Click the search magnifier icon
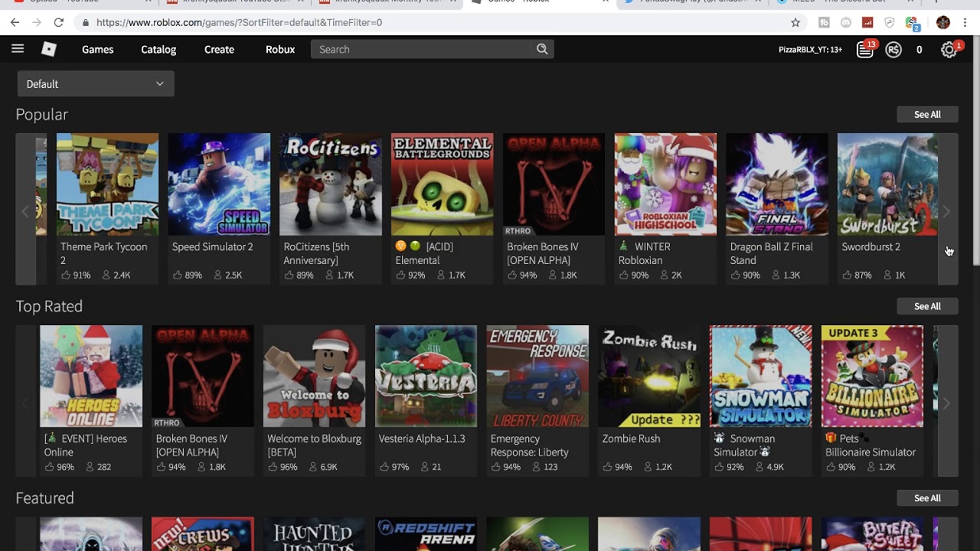 pyautogui.click(x=542, y=49)
